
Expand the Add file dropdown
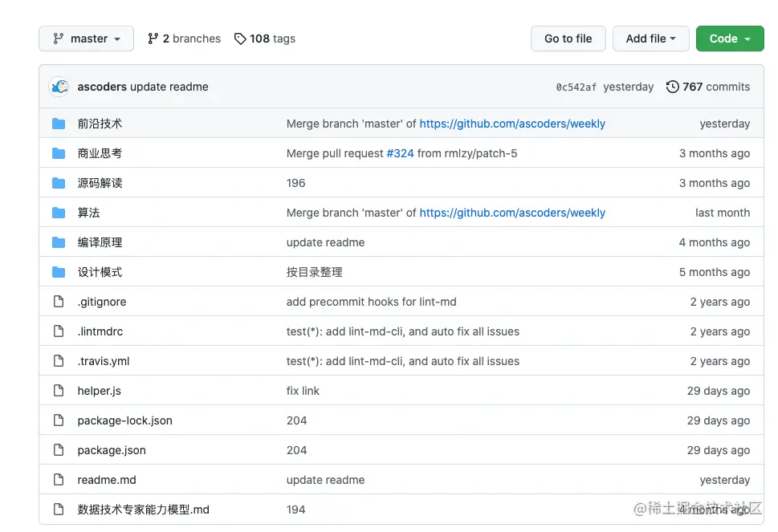[650, 39]
